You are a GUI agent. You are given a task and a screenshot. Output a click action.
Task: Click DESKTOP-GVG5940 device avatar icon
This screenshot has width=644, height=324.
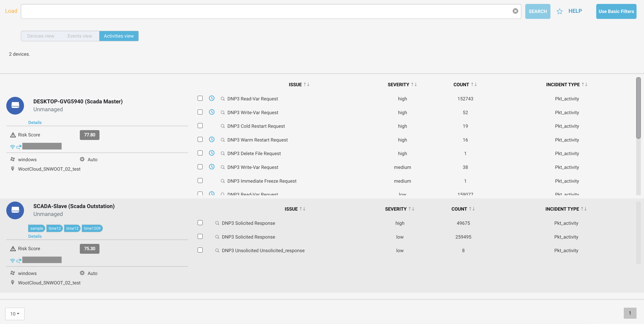tap(15, 106)
